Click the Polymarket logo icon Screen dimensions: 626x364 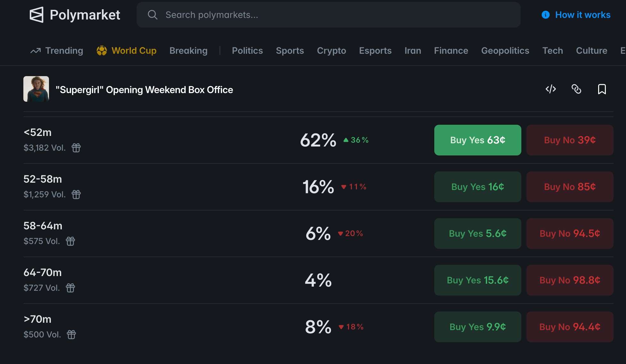coord(36,15)
